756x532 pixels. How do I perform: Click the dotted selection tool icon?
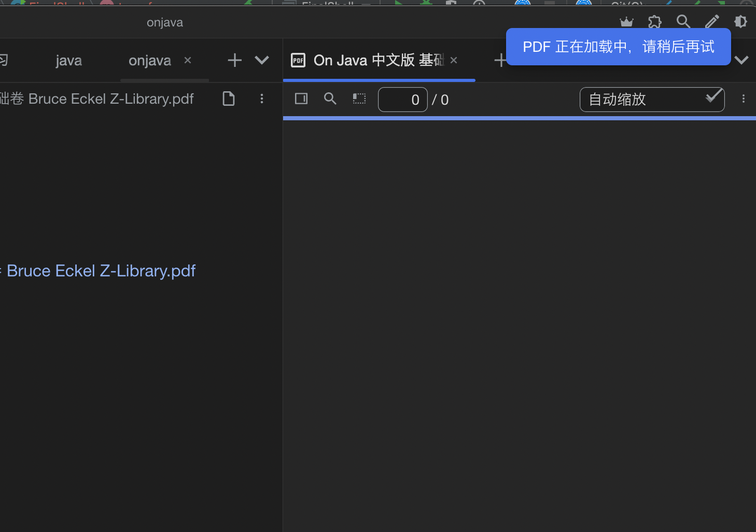tap(359, 99)
